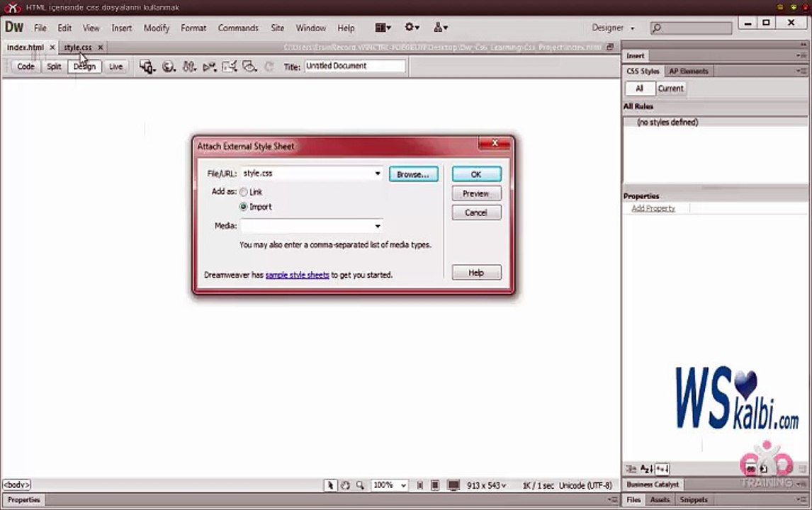The image size is (812, 510).
Task: Open the Snippets tab
Action: (x=694, y=499)
